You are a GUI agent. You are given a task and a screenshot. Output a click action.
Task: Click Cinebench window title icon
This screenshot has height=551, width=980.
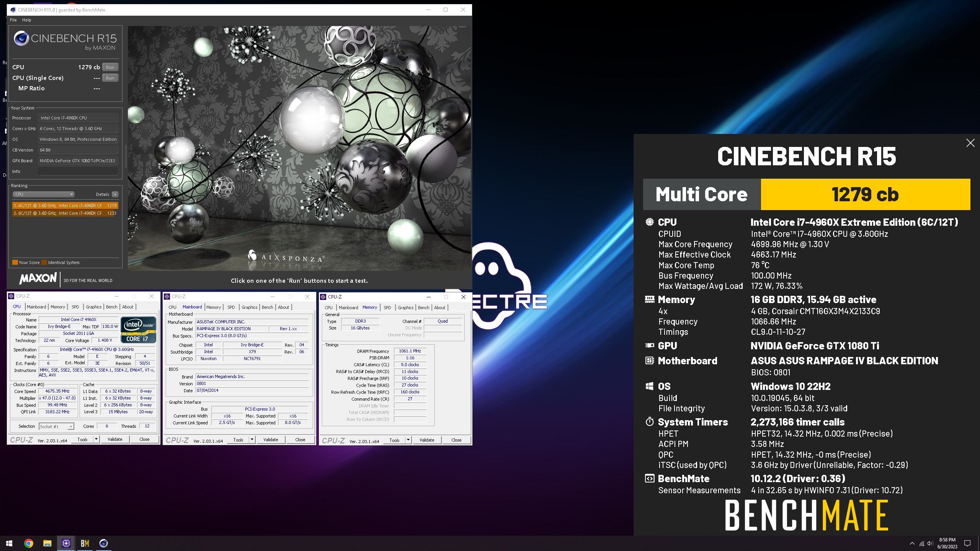pyautogui.click(x=12, y=10)
